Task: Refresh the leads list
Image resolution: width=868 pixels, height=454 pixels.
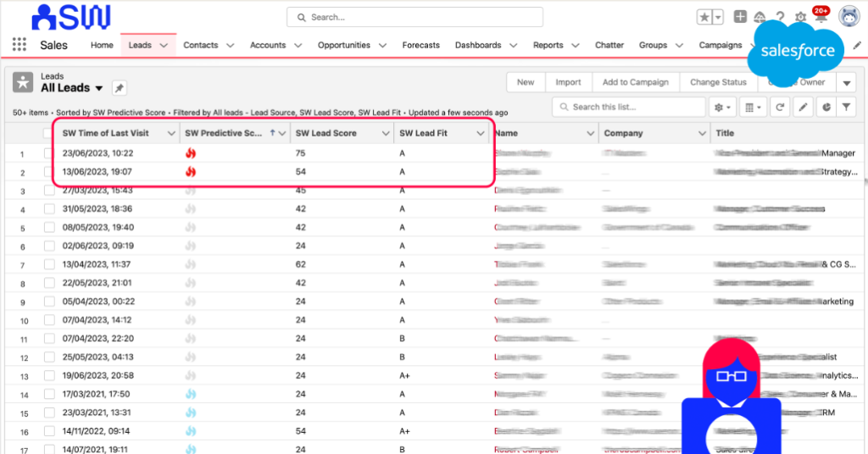Action: tap(779, 108)
